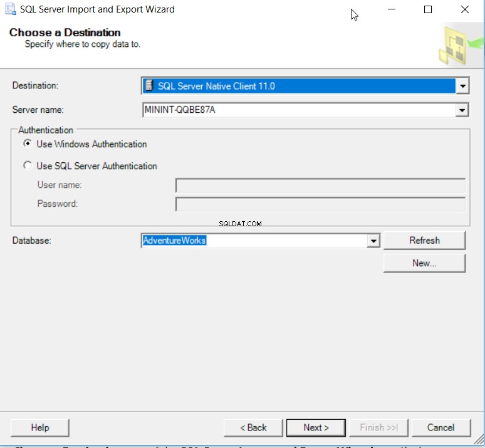Image resolution: width=485 pixels, height=448 pixels.
Task: Click the Refresh button
Action: pyautogui.click(x=424, y=241)
